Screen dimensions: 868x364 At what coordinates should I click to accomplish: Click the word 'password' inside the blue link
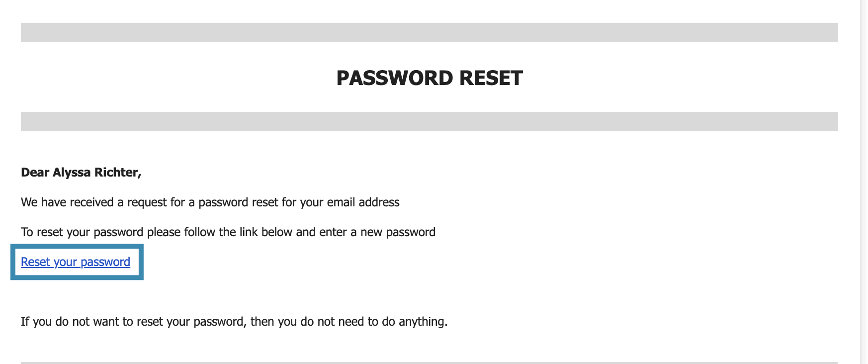[105, 262]
